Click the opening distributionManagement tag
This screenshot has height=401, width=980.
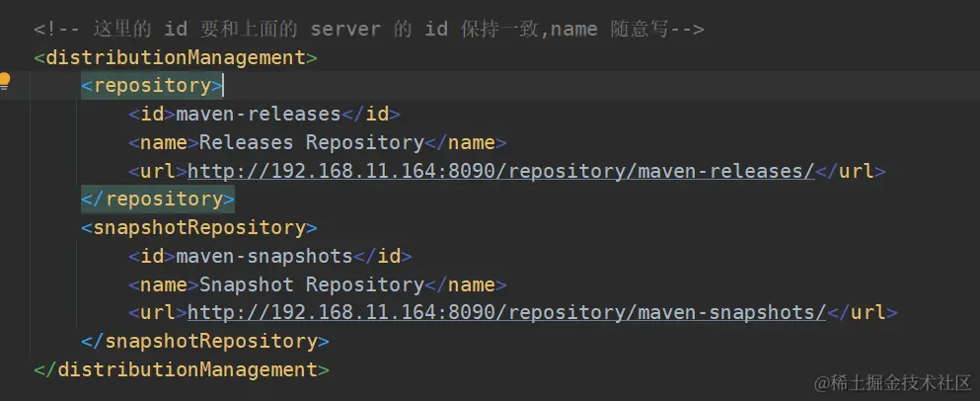pos(176,57)
